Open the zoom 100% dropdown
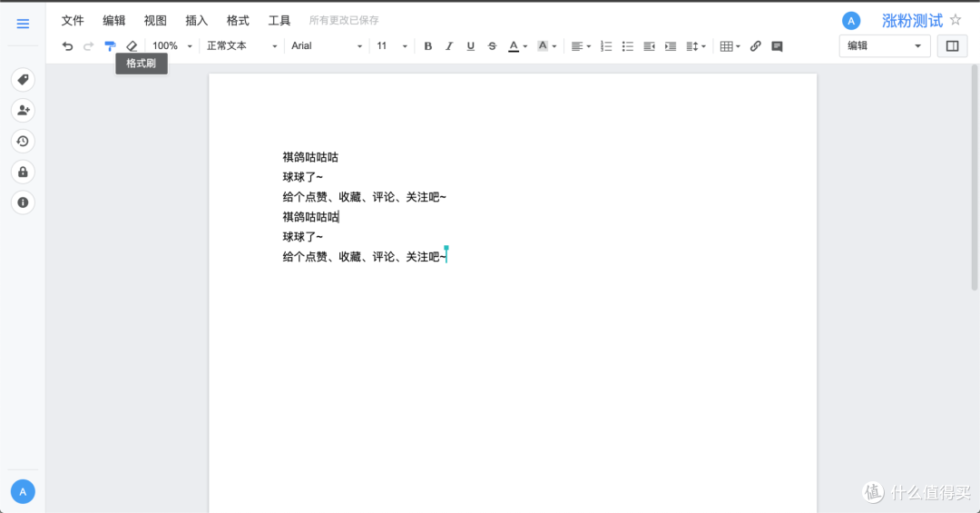The width and height of the screenshot is (980, 513). point(171,46)
